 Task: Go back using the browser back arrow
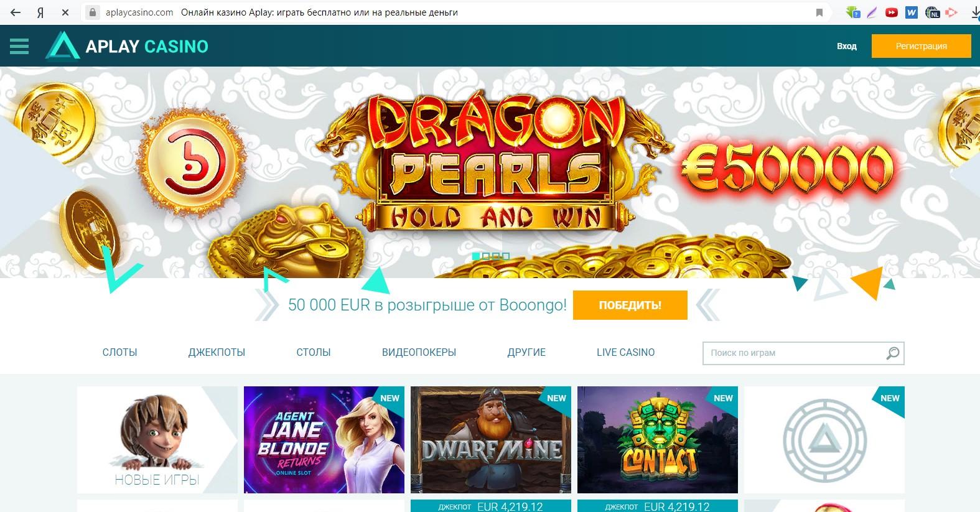click(16, 12)
